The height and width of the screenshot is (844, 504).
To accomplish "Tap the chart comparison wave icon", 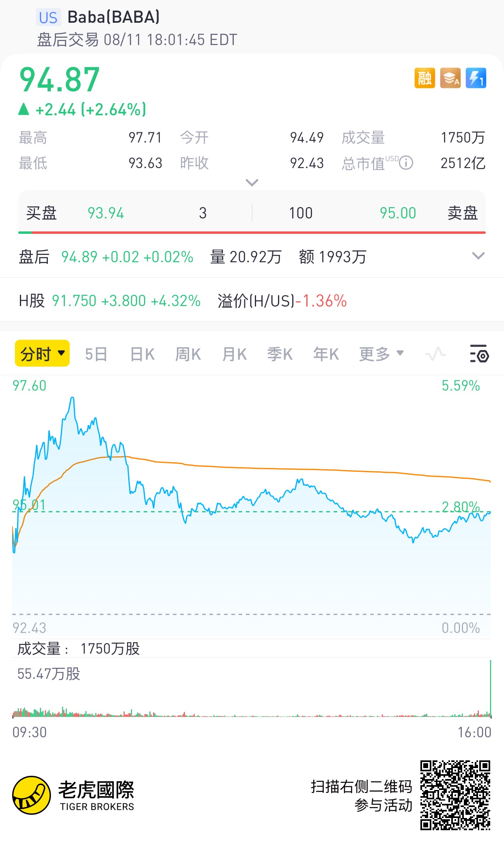I will 436,354.
